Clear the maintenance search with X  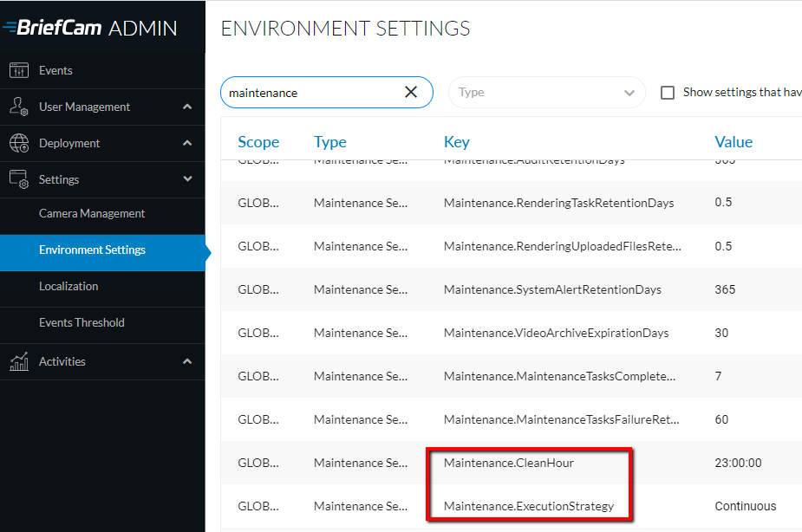411,92
